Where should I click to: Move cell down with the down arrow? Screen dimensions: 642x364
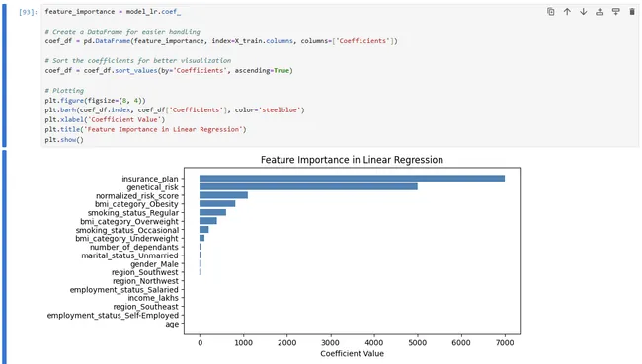584,12
